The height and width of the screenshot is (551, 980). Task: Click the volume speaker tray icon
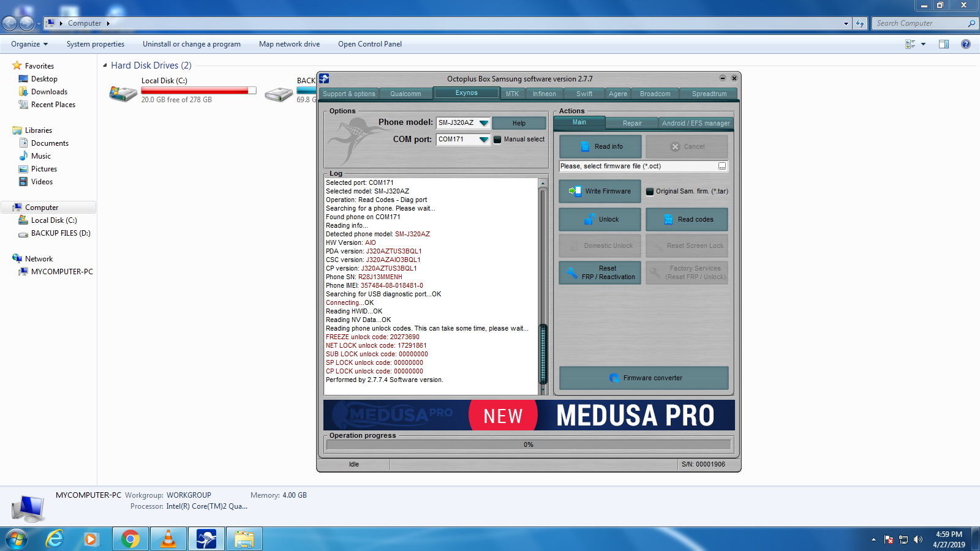tap(918, 539)
